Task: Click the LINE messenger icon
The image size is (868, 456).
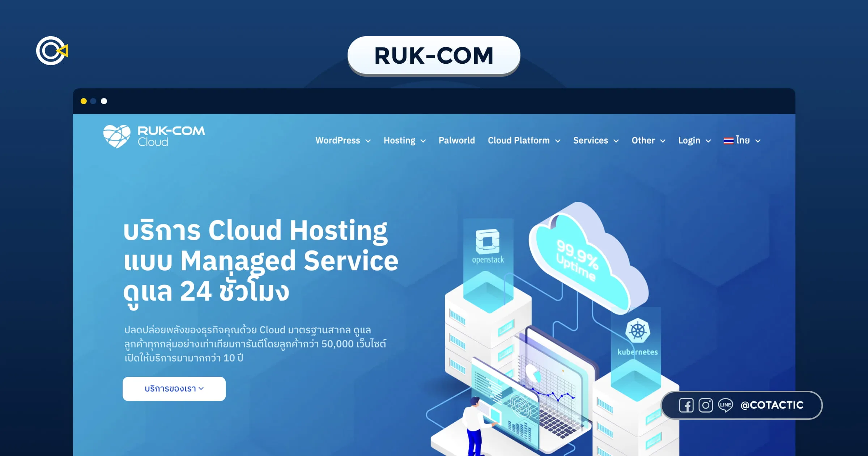Action: (725, 405)
